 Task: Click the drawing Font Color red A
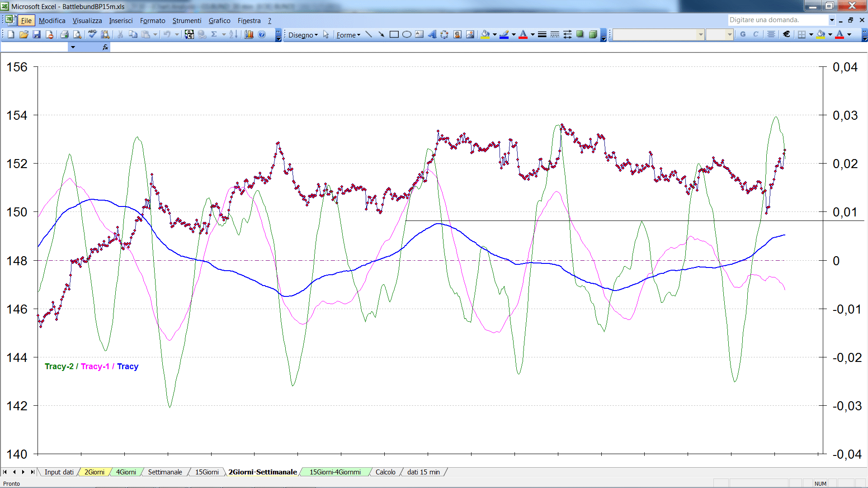click(x=523, y=34)
